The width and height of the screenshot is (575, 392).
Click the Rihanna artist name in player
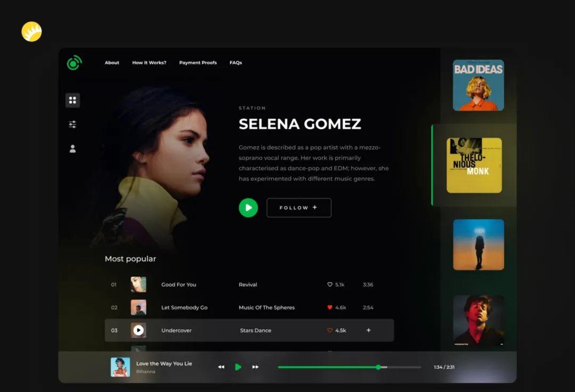[145, 371]
